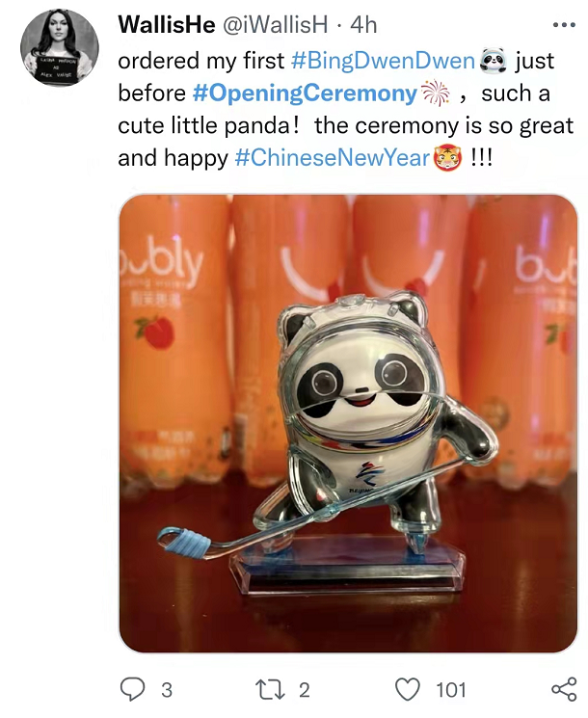Viewport: 588px width, 718px height.
Task: Click the reply count number 3
Action: 167,690
